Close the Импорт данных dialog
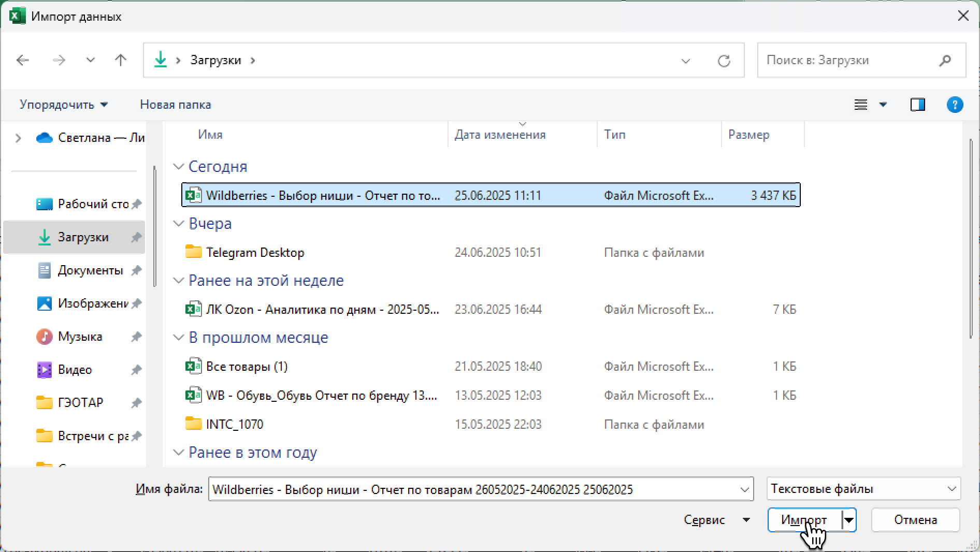 click(963, 16)
